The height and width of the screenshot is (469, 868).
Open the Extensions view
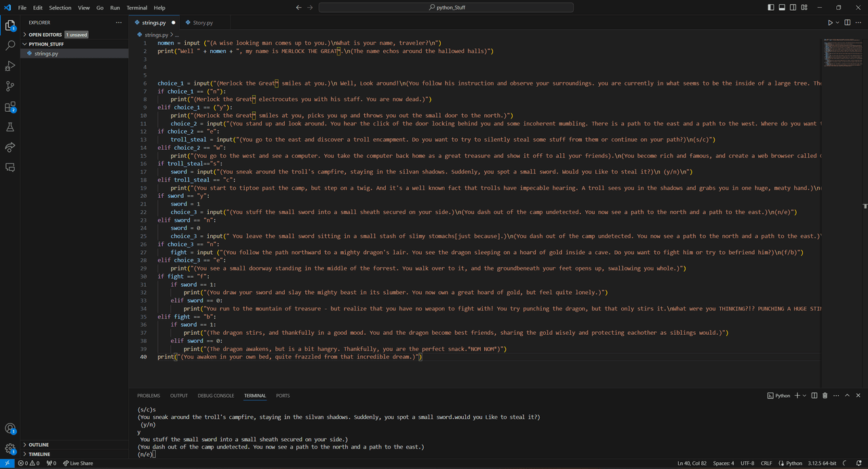pyautogui.click(x=10, y=107)
